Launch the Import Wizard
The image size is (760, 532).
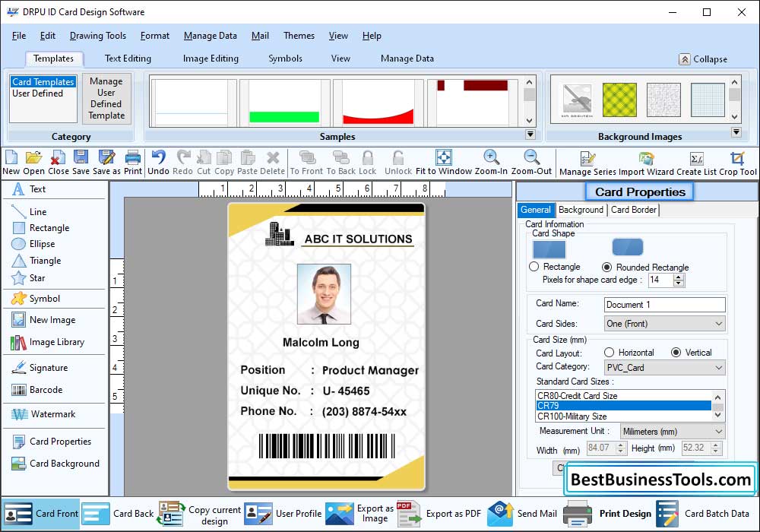(x=646, y=163)
